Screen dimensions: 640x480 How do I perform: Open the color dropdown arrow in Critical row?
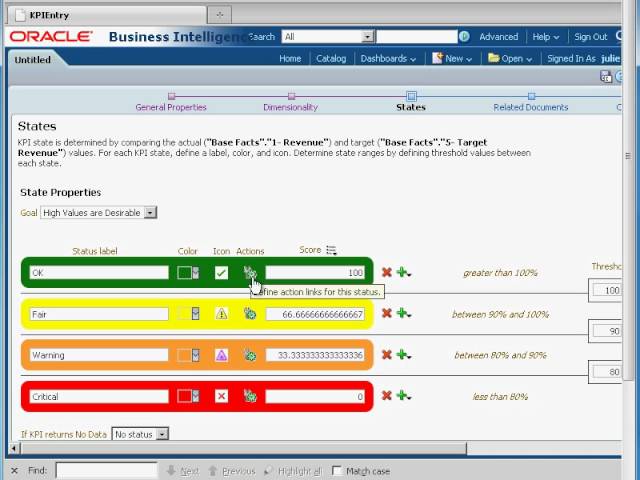pyautogui.click(x=196, y=396)
